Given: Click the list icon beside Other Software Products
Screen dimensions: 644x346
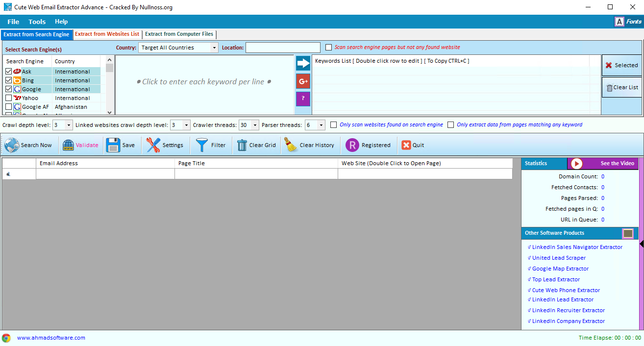Looking at the screenshot, I should (x=628, y=233).
